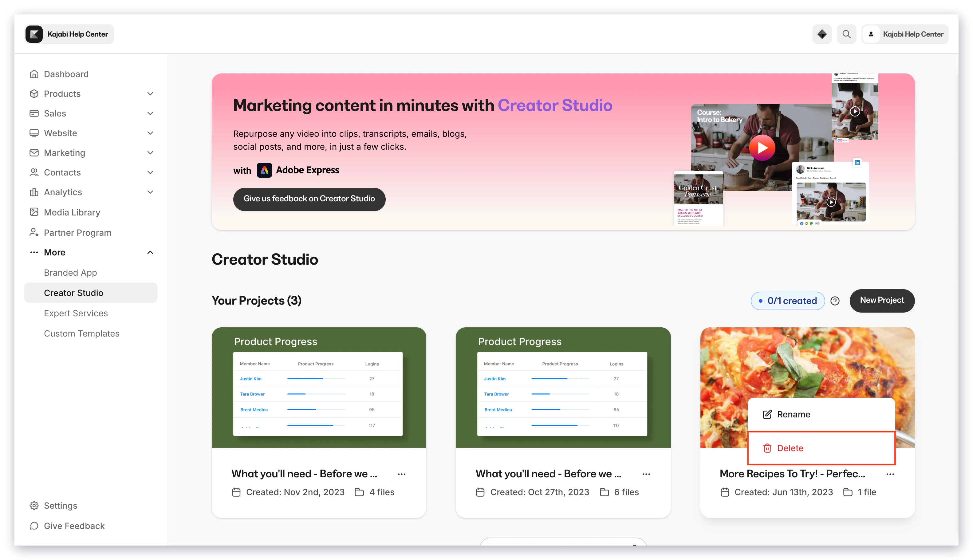Click the Analytics bar chart icon

pyautogui.click(x=34, y=192)
